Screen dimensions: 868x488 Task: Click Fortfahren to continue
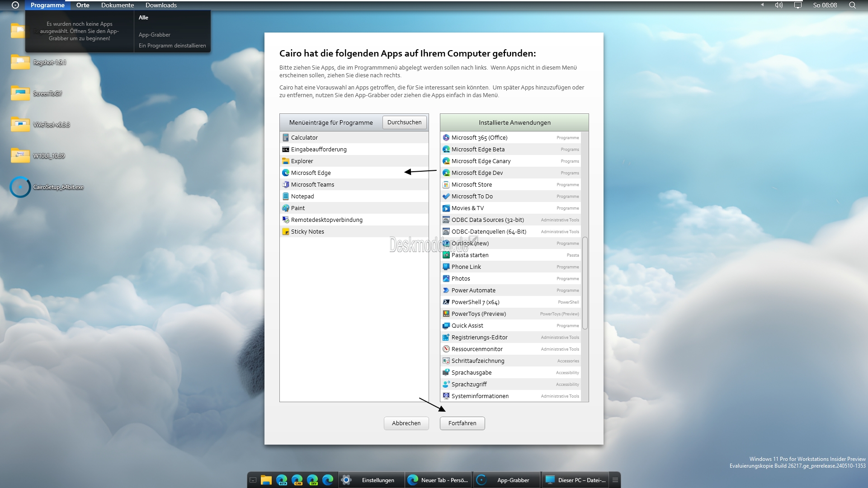462,423
